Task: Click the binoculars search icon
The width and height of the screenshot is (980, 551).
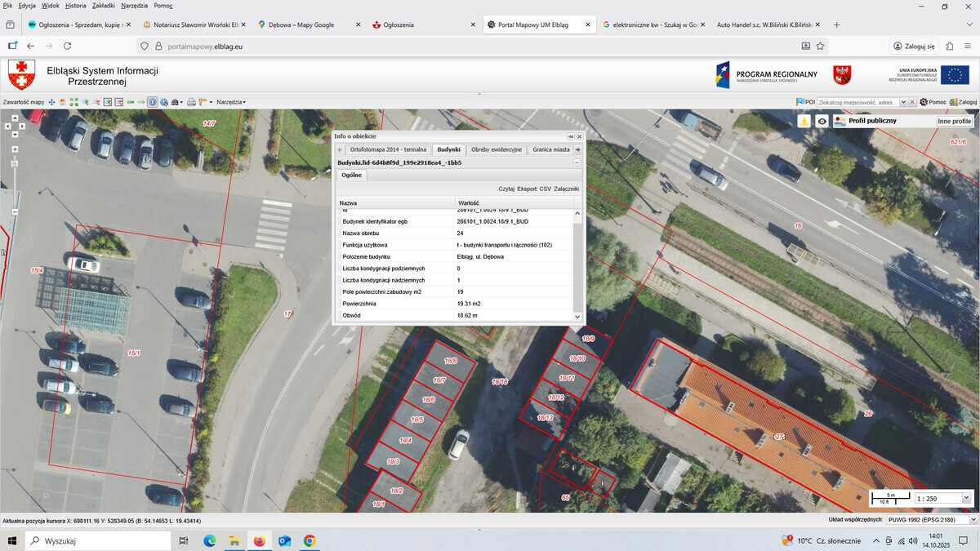Action: coord(175,102)
